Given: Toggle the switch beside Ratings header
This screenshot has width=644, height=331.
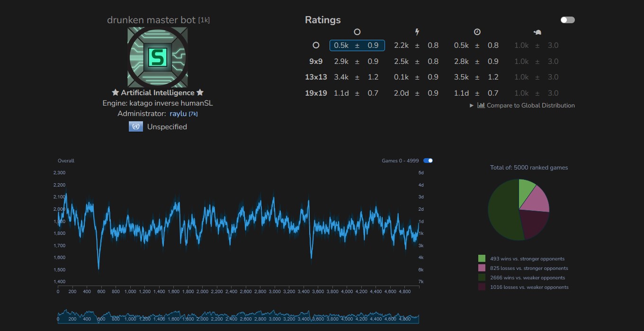Looking at the screenshot, I should click(x=567, y=20).
